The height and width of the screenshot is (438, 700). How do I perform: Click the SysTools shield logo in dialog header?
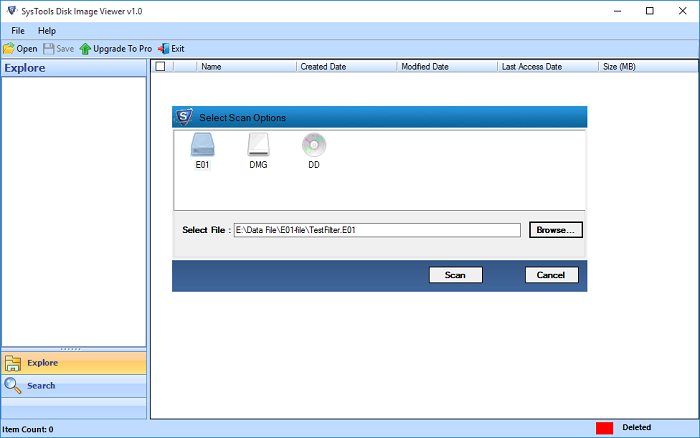point(183,117)
